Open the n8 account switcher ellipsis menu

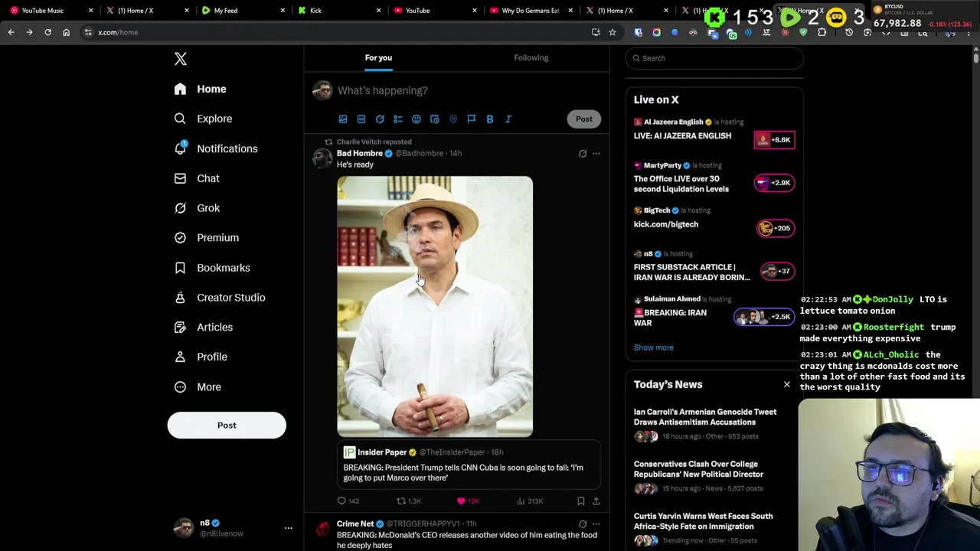coord(289,528)
